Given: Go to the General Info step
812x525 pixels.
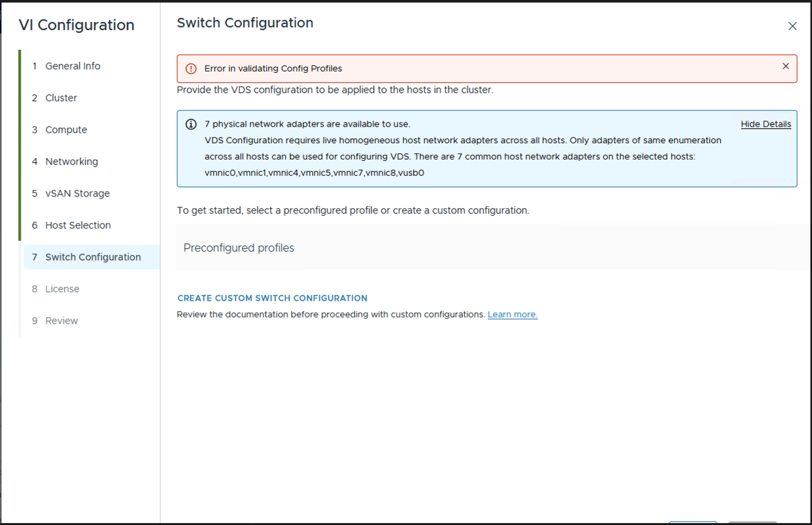Looking at the screenshot, I should pos(73,66).
